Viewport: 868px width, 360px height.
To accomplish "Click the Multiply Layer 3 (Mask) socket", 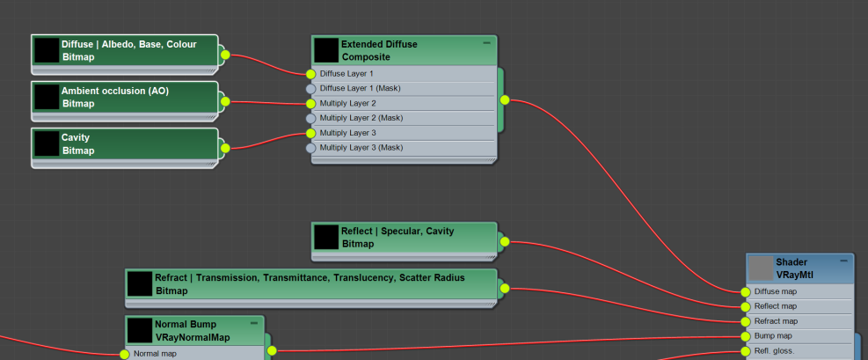I will [310, 148].
